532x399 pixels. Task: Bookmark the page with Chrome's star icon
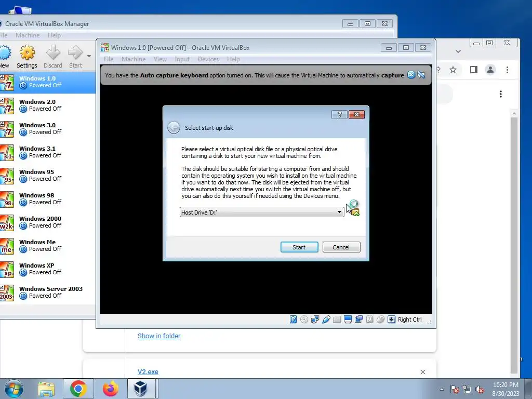[x=453, y=70]
